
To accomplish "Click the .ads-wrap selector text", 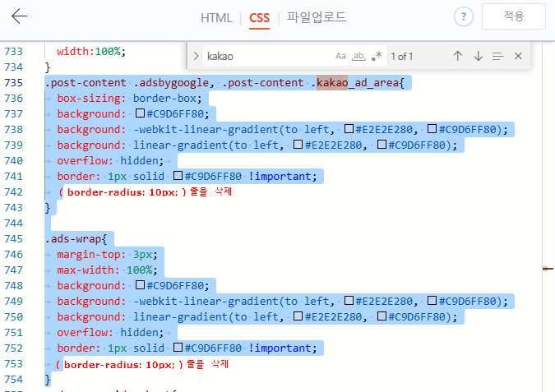I will pos(73,239).
